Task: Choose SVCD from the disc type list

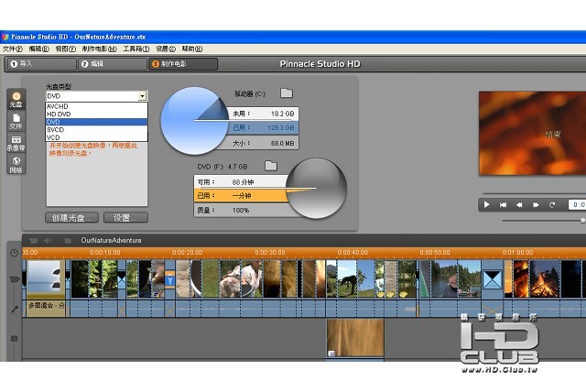Action: [96, 130]
